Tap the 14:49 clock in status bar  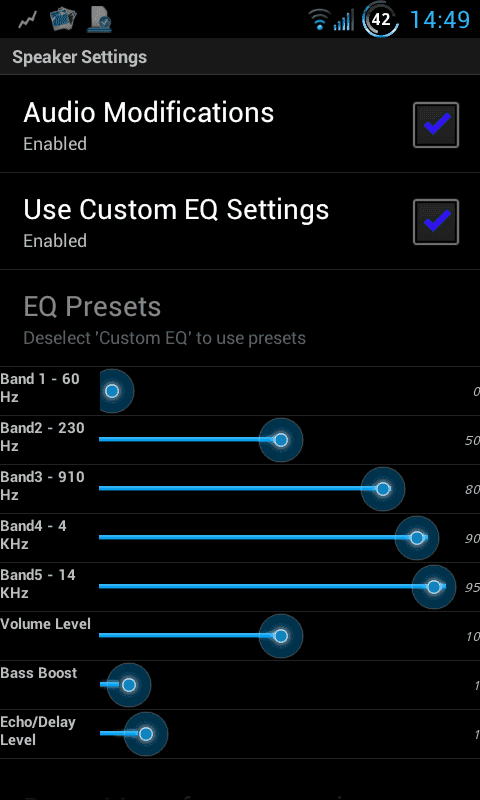pyautogui.click(x=440, y=20)
